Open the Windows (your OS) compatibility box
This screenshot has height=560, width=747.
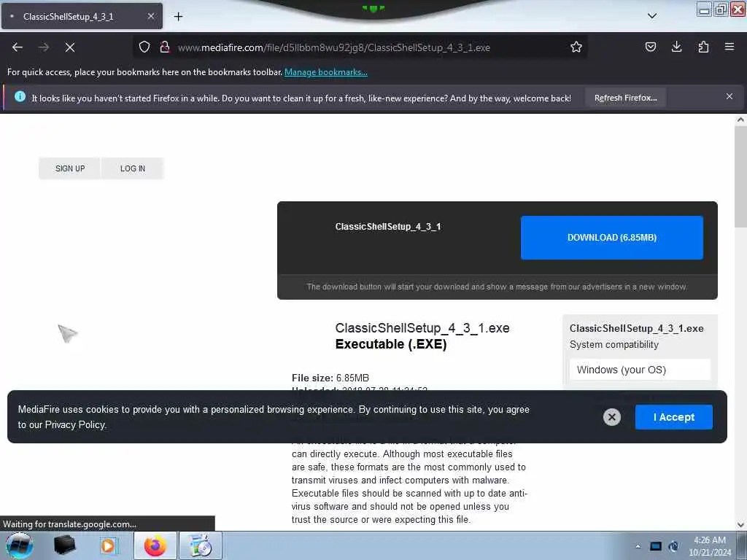coord(640,370)
